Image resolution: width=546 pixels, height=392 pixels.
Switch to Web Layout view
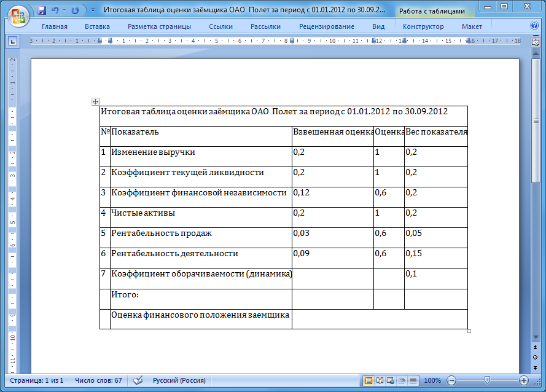coord(391,380)
